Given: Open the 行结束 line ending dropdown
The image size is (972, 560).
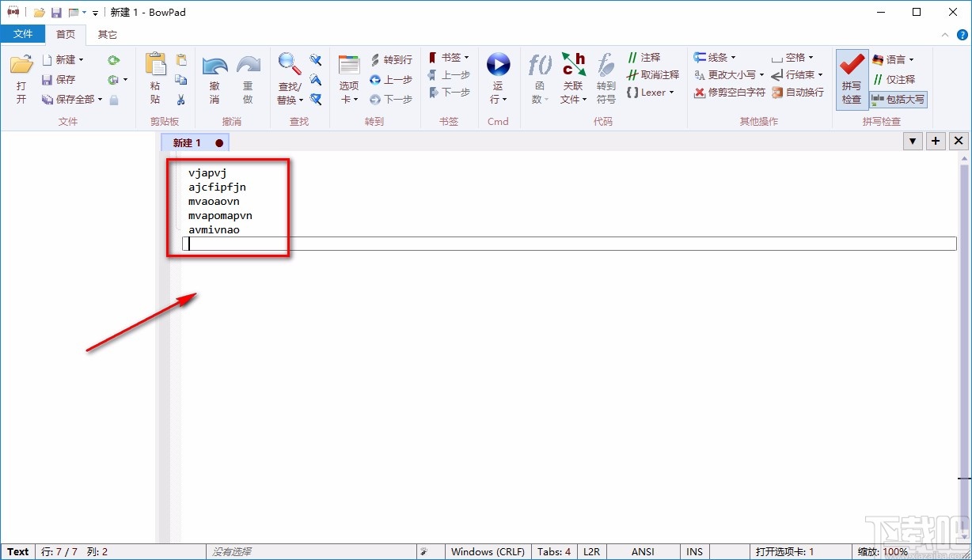Looking at the screenshot, I should click(x=820, y=75).
